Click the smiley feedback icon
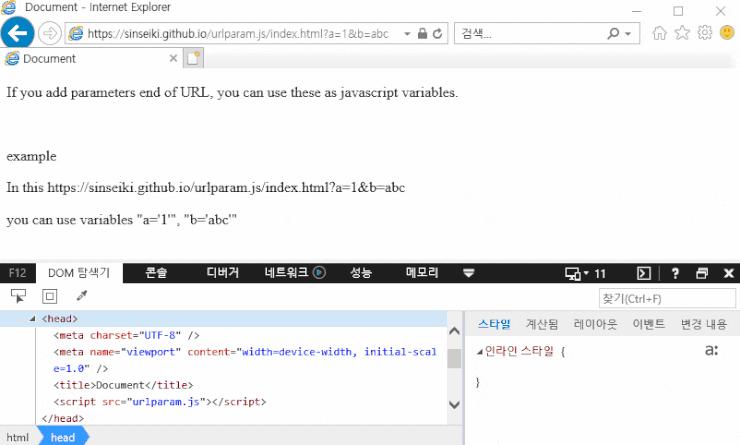 click(727, 33)
